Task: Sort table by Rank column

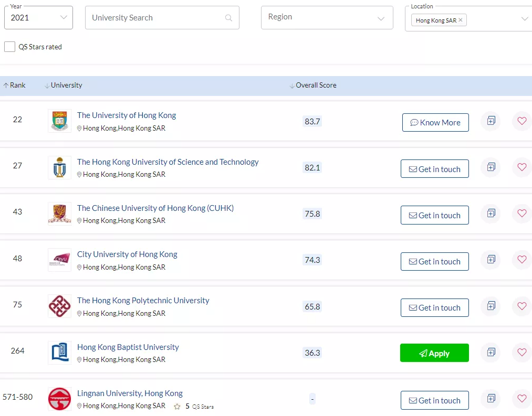Action: [x=15, y=86]
